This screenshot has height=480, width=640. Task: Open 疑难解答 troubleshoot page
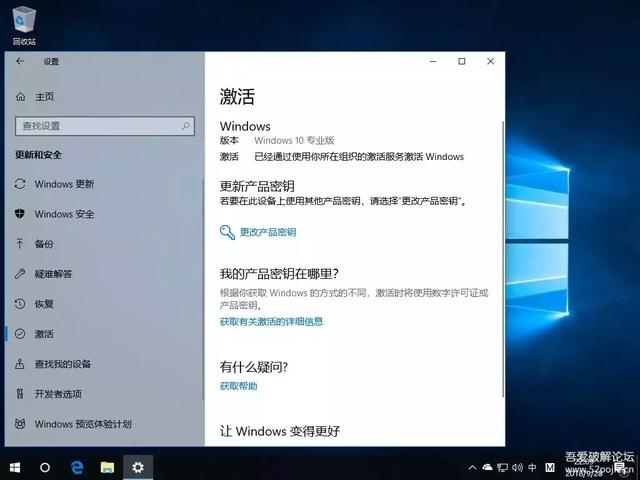[x=53, y=274]
